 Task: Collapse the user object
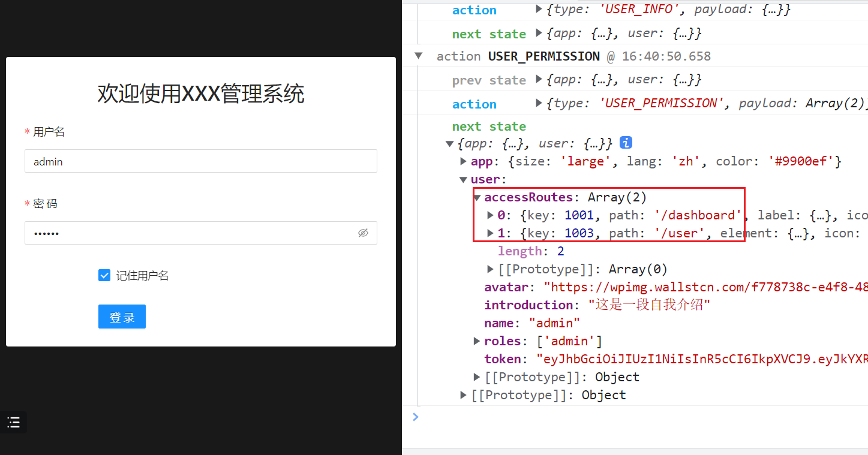click(463, 179)
